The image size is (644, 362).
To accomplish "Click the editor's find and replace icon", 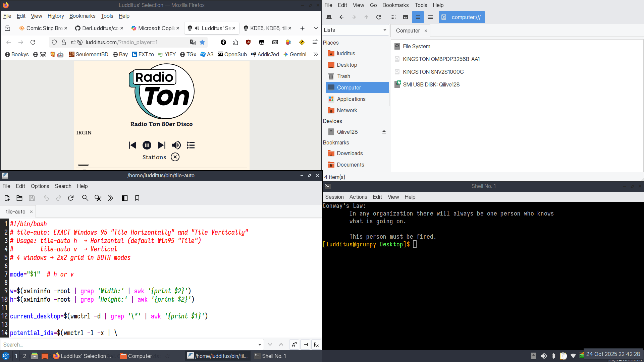I will click(x=98, y=198).
